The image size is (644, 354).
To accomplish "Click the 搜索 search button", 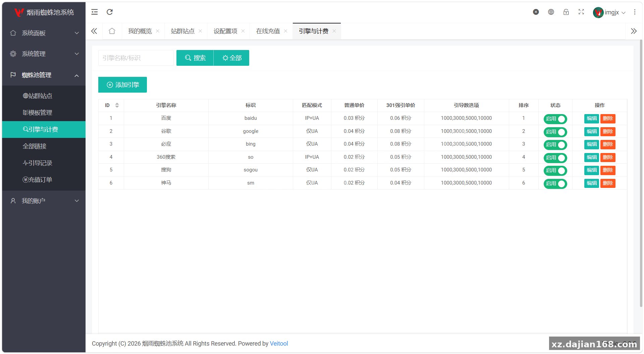I will pyautogui.click(x=195, y=58).
